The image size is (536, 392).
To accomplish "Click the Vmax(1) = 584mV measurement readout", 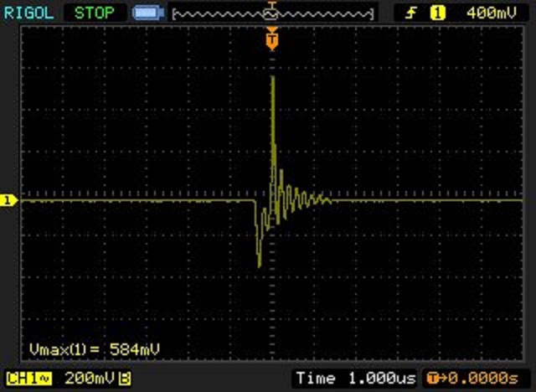I will pyautogui.click(x=95, y=349).
